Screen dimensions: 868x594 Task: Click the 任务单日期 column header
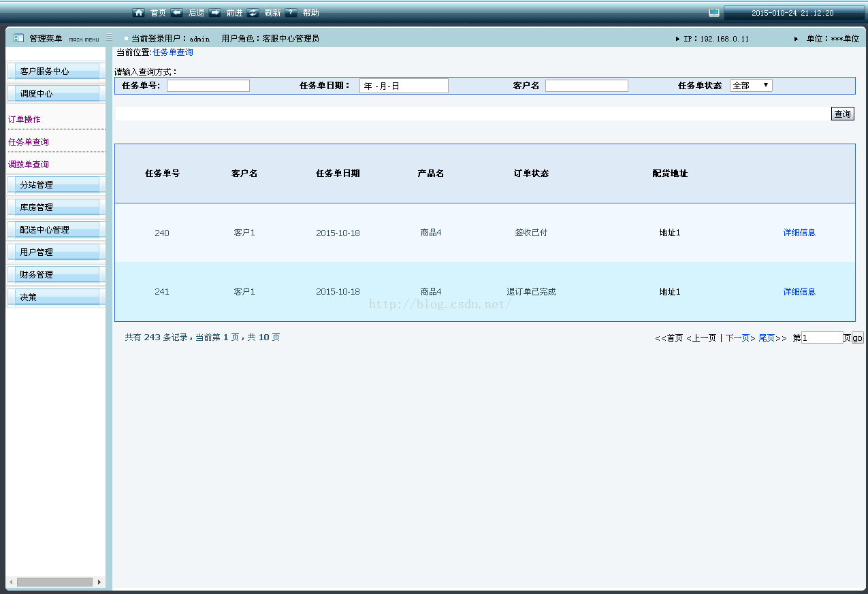338,174
